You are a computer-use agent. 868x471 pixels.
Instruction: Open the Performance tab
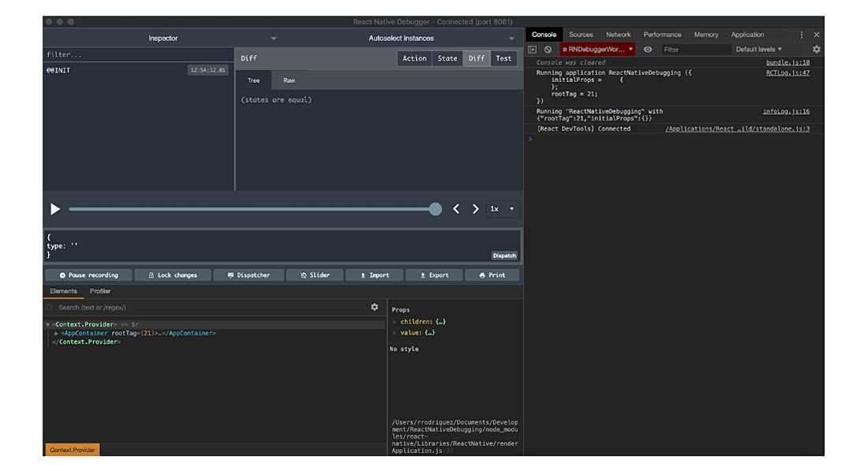coord(662,34)
